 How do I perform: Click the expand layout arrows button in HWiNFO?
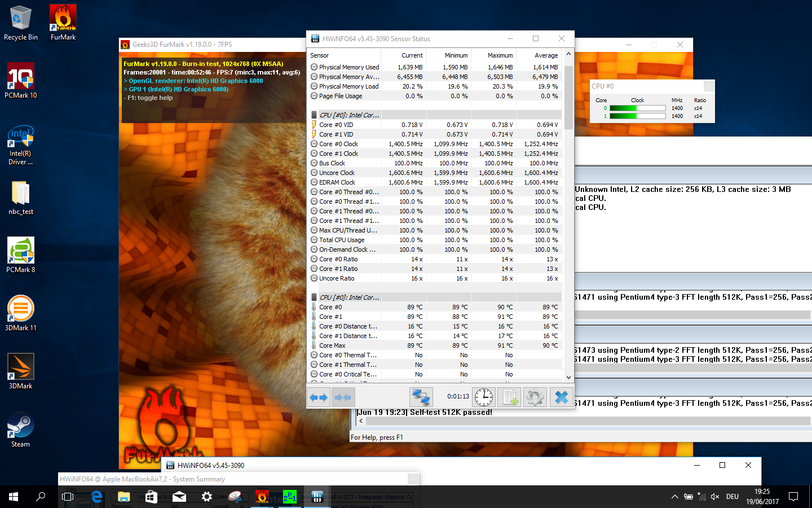319,397
